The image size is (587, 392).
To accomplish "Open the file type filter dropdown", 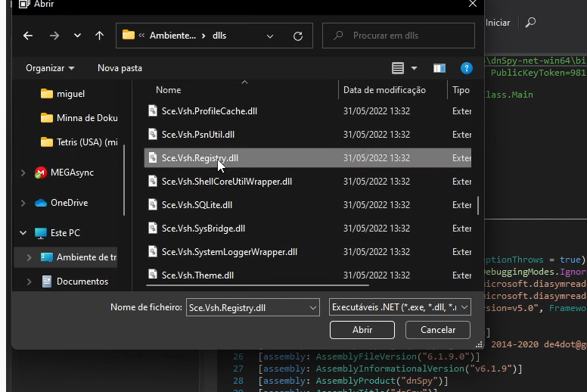I will [x=400, y=307].
